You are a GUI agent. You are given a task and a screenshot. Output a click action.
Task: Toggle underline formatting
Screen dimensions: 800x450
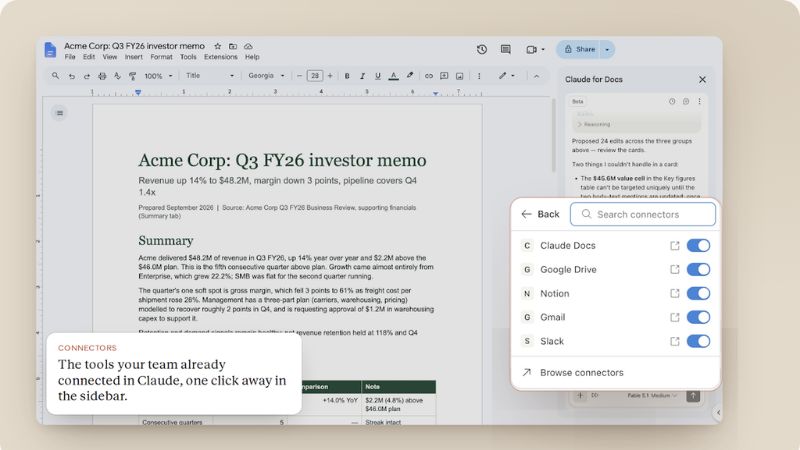point(378,76)
